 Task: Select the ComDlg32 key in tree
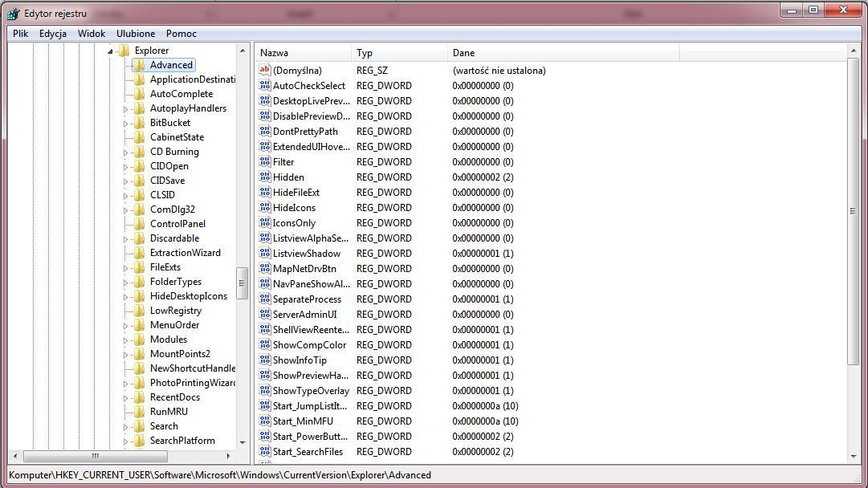pos(172,209)
